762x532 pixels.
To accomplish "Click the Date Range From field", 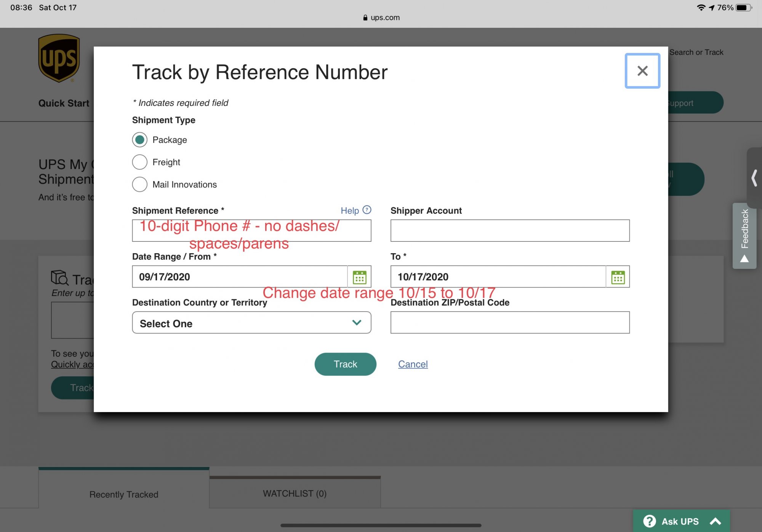I will [x=240, y=277].
